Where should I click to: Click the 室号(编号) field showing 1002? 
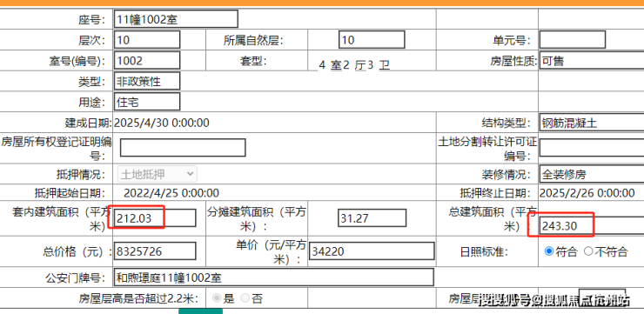(147, 61)
